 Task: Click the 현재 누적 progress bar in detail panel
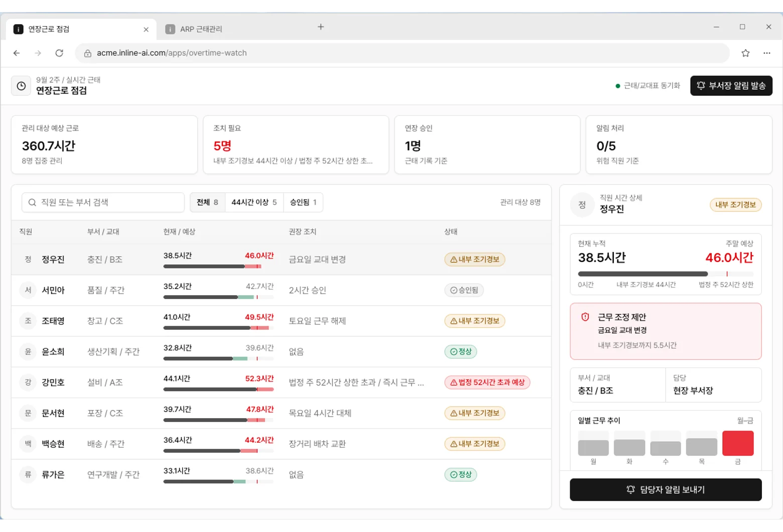tap(666, 274)
